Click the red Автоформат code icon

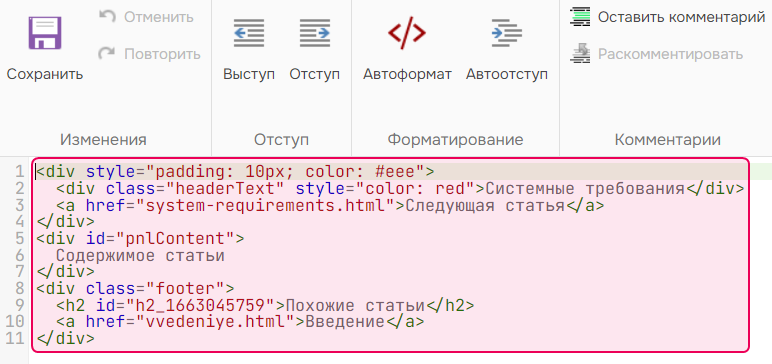tap(407, 33)
